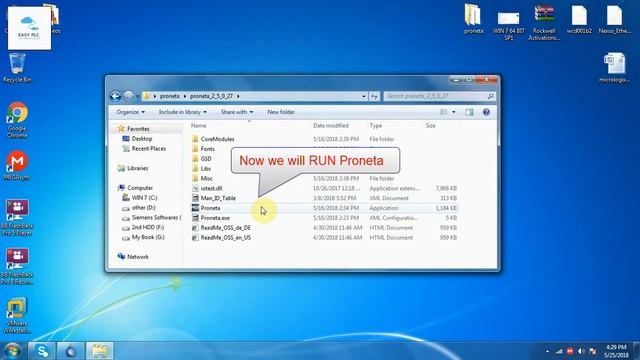Sort by the Type column header
This screenshot has height=360, width=640.
click(x=376, y=126)
